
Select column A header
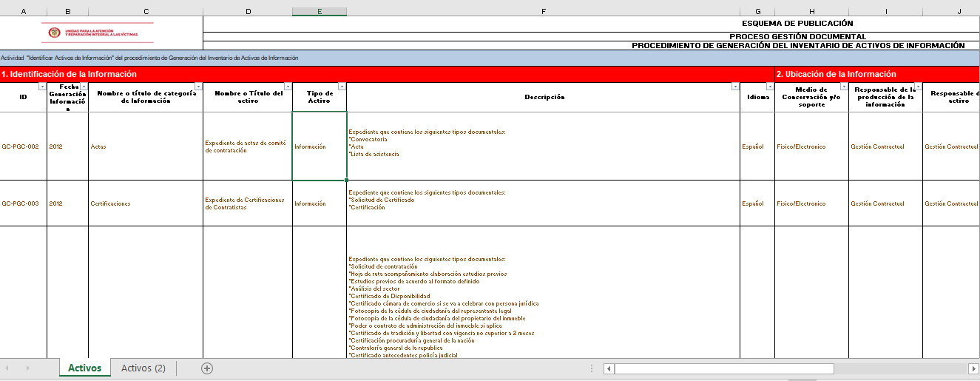[23, 11]
